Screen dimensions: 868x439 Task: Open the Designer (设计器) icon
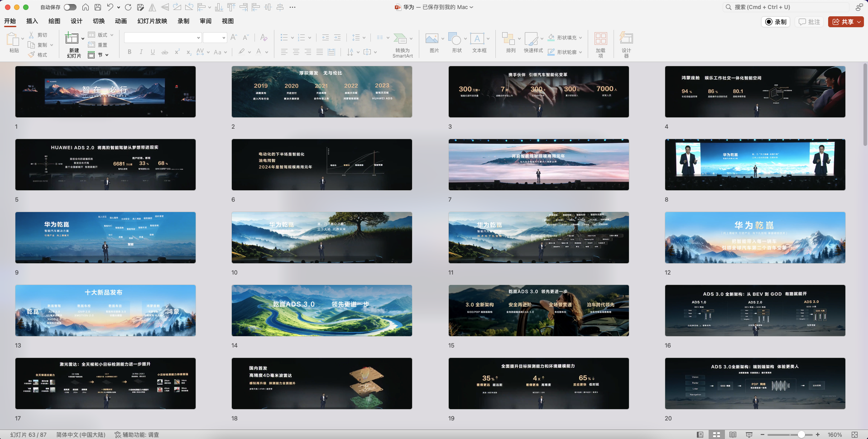[626, 38]
